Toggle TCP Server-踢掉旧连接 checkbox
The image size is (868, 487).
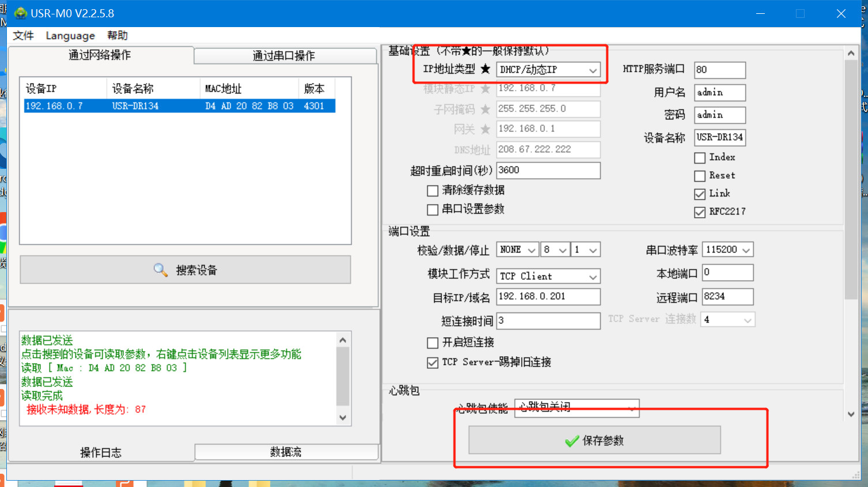tap(433, 363)
